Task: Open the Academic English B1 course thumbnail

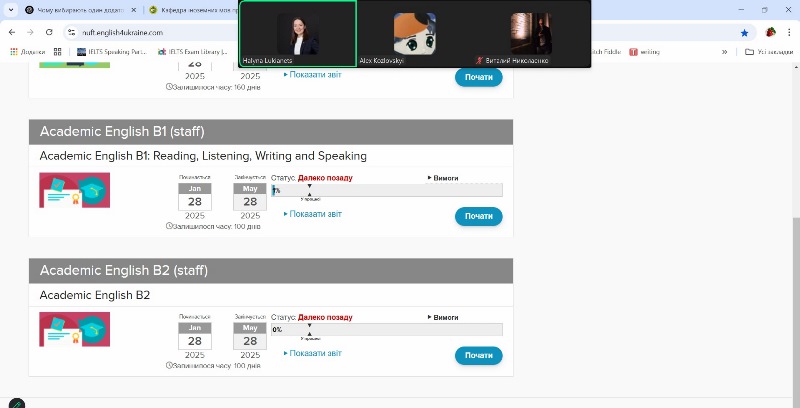Action: 74,190
